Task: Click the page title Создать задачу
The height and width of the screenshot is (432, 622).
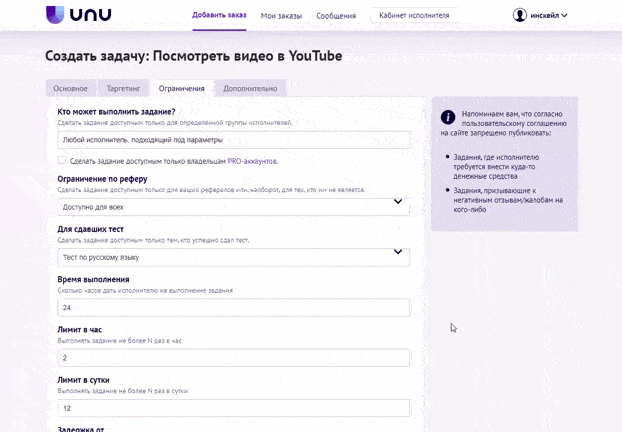Action: click(x=194, y=56)
